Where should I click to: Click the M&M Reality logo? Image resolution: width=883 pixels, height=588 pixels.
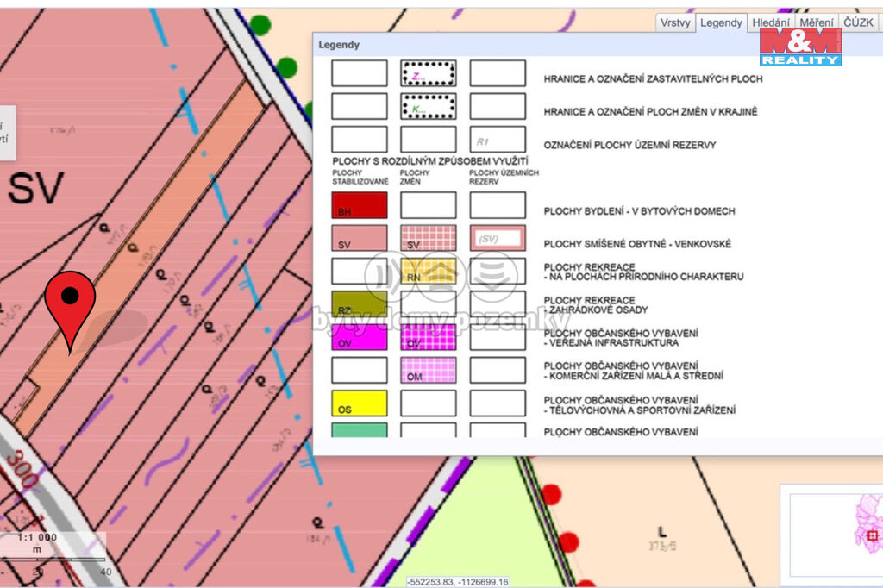pyautogui.click(x=799, y=47)
